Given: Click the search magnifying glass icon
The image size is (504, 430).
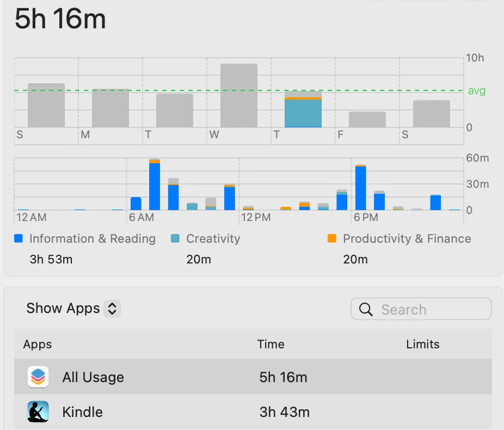Looking at the screenshot, I should tap(366, 310).
